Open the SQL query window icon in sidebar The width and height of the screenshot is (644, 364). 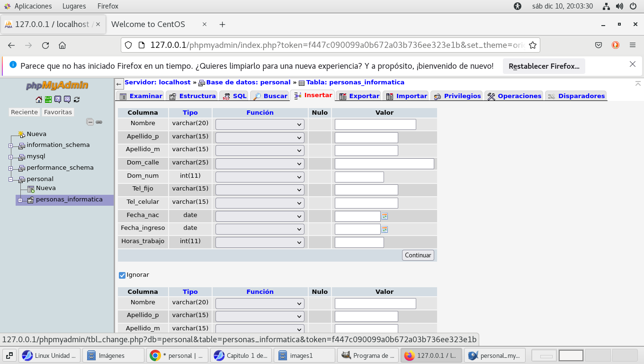(x=67, y=100)
